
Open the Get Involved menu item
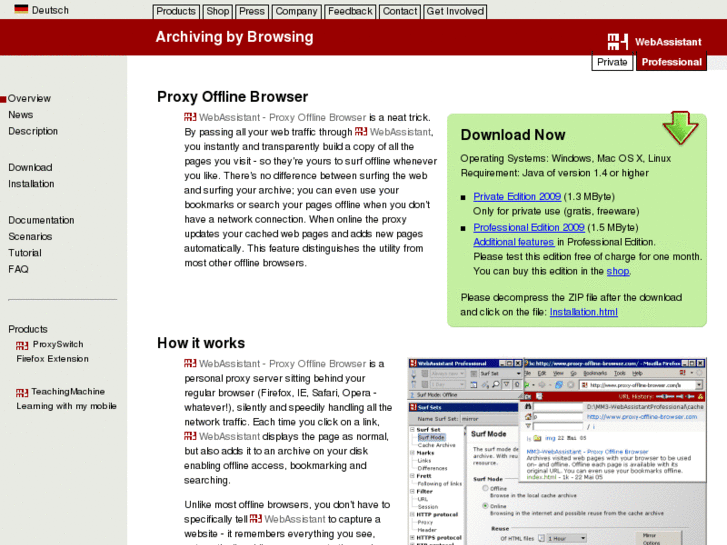pyautogui.click(x=455, y=11)
